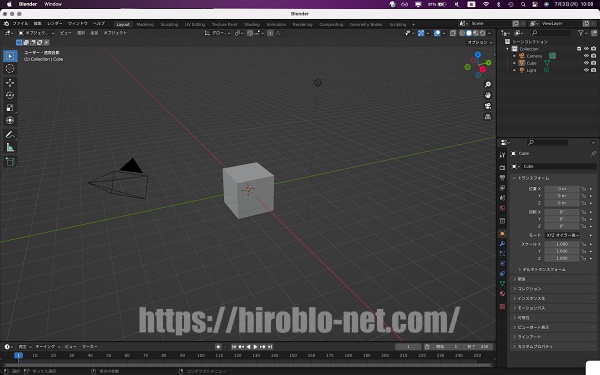The height and width of the screenshot is (375, 600).
Task: Click the zoom magnifier viewport icon
Action: tap(488, 84)
